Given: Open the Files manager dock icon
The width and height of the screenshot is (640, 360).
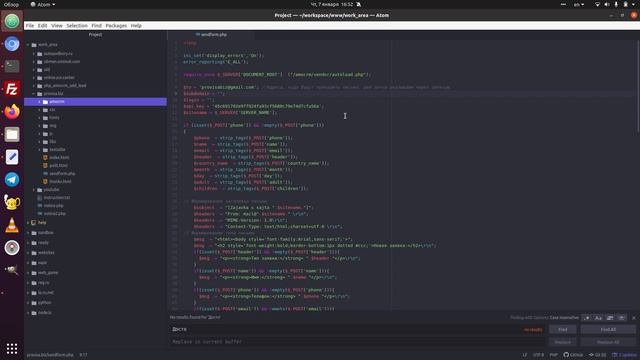Looking at the screenshot, I should click(x=12, y=134).
